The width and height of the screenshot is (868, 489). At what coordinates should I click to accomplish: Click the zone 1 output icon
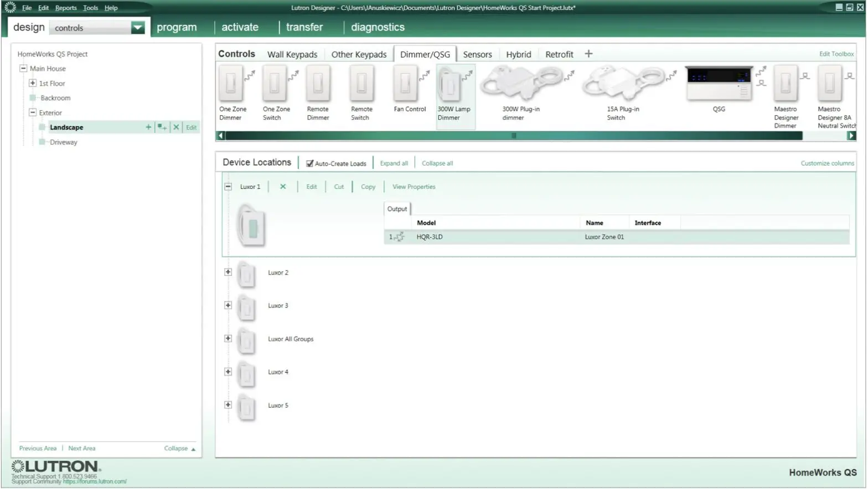pos(399,237)
